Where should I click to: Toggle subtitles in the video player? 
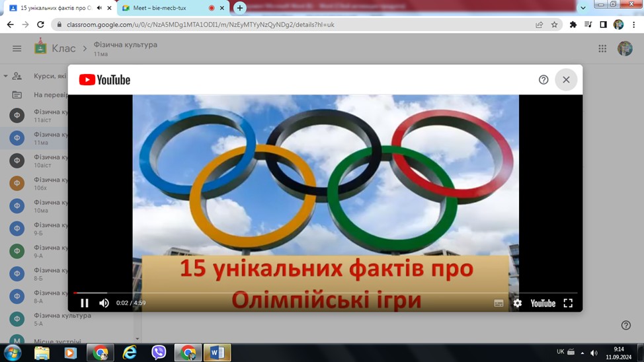[x=499, y=303]
